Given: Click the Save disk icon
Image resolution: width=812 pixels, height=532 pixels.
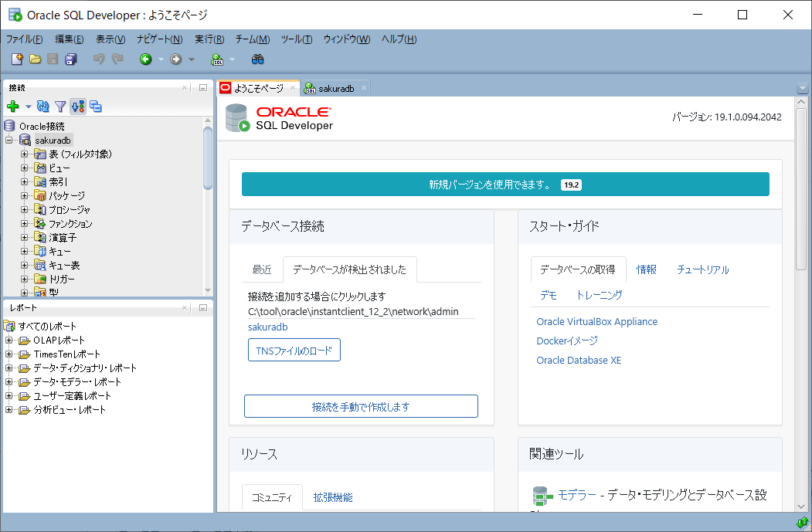Looking at the screenshot, I should click(53, 59).
